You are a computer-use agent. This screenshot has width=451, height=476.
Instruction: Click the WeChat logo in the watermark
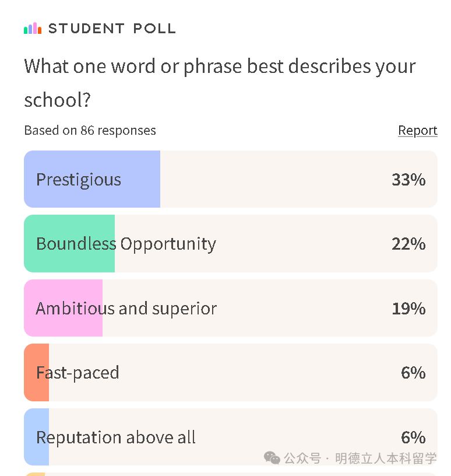point(272,458)
